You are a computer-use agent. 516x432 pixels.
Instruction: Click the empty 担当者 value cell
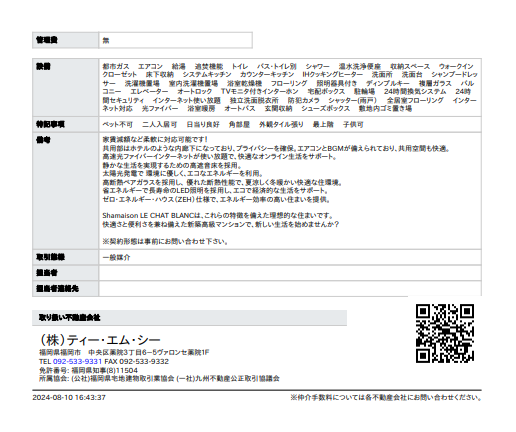point(290,273)
